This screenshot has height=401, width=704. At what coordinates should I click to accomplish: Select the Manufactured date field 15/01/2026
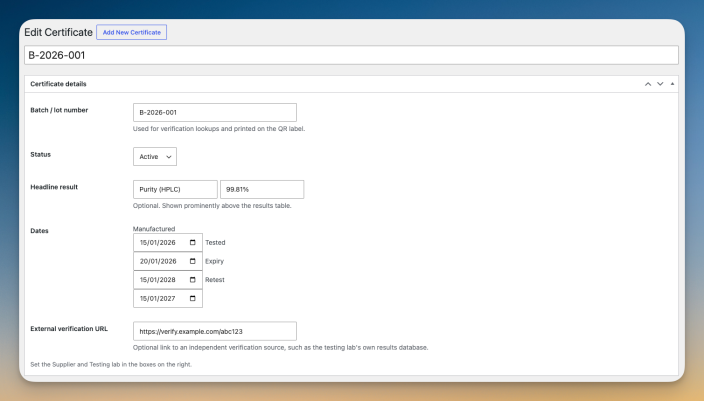coord(167,242)
